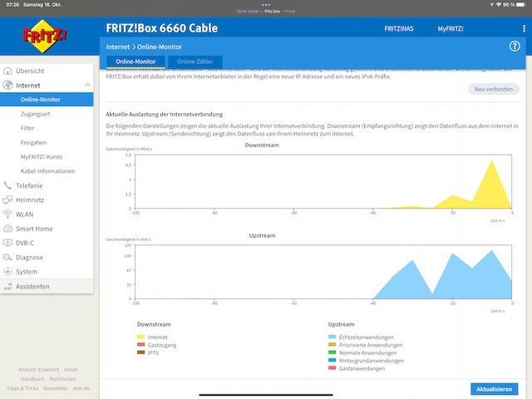Click the Telefonie phone icon
Viewport: 532px width, 399px height.
click(7, 185)
